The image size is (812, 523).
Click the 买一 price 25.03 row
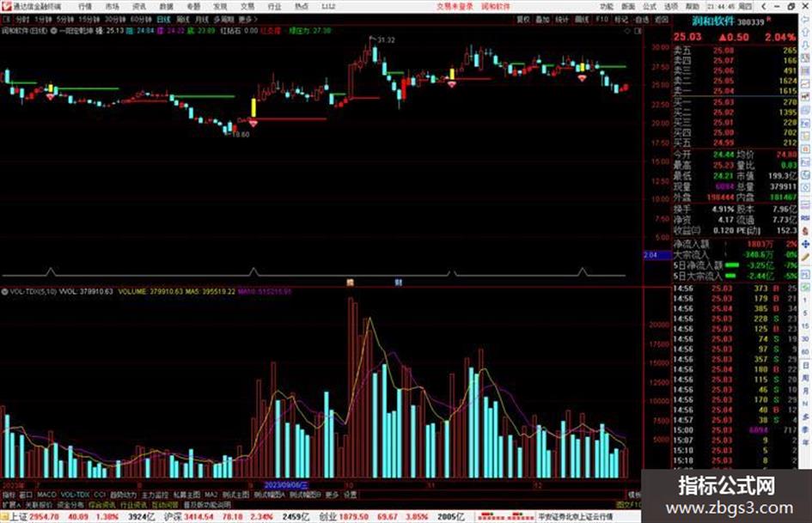click(x=735, y=102)
